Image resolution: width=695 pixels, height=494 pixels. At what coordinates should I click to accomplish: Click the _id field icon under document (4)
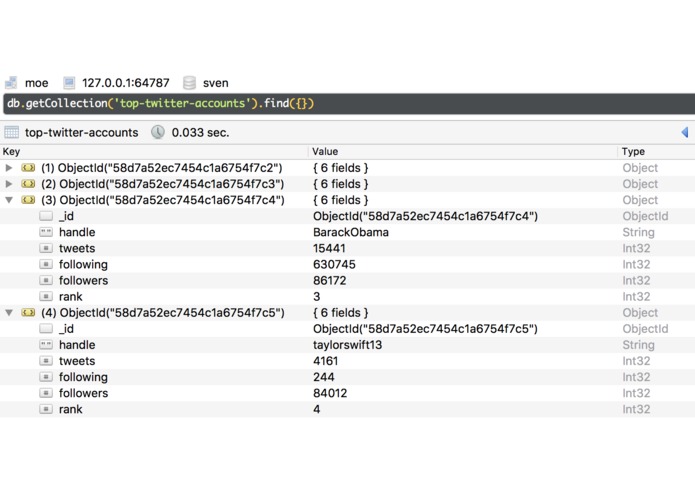[x=46, y=328]
